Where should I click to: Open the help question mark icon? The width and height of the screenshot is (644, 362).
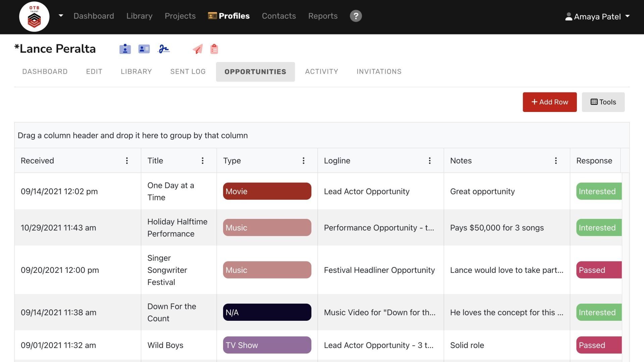(x=356, y=16)
